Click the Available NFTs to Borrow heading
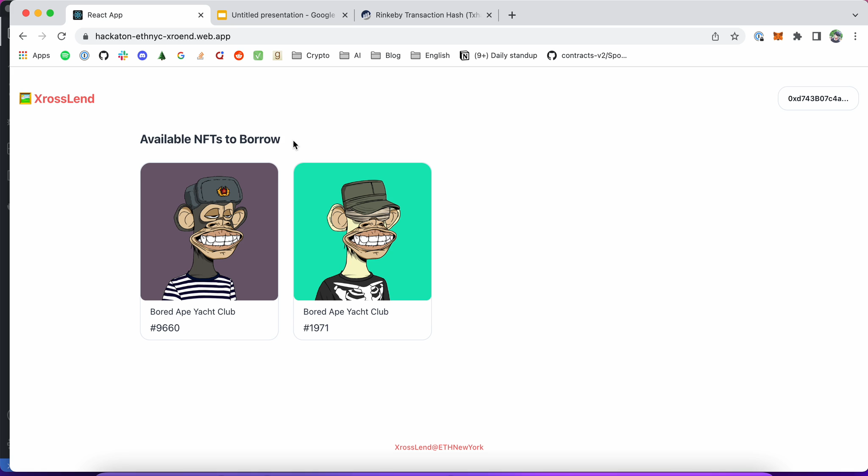Viewport: 868px width, 476px height. pyautogui.click(x=210, y=139)
